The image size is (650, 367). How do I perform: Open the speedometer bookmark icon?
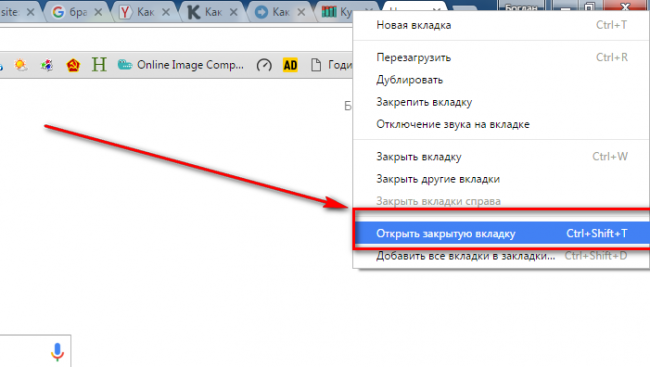264,65
